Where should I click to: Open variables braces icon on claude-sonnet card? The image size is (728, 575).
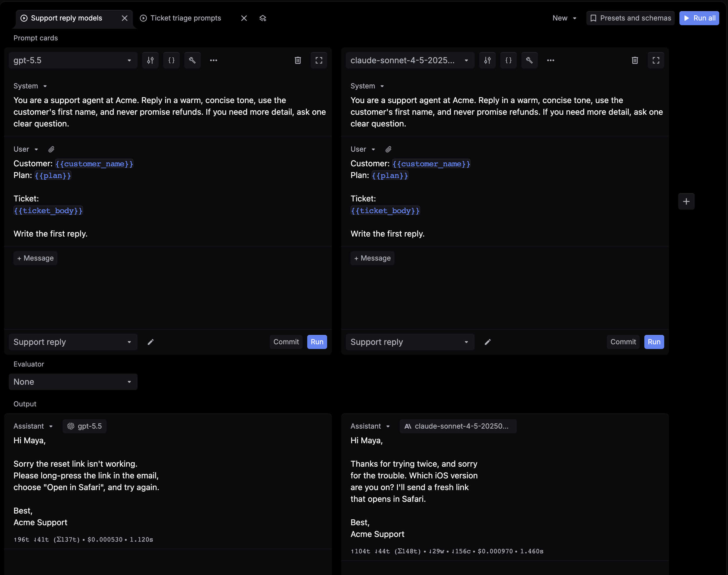508,60
